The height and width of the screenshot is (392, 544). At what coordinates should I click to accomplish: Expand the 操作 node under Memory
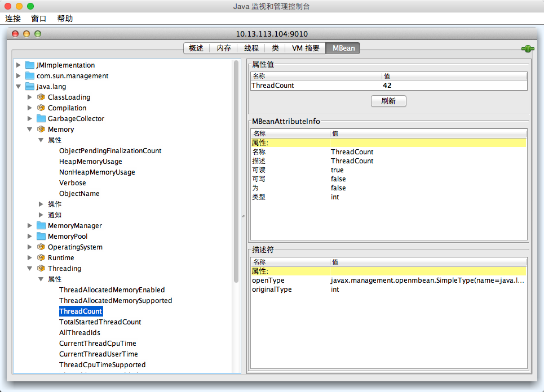click(x=41, y=204)
